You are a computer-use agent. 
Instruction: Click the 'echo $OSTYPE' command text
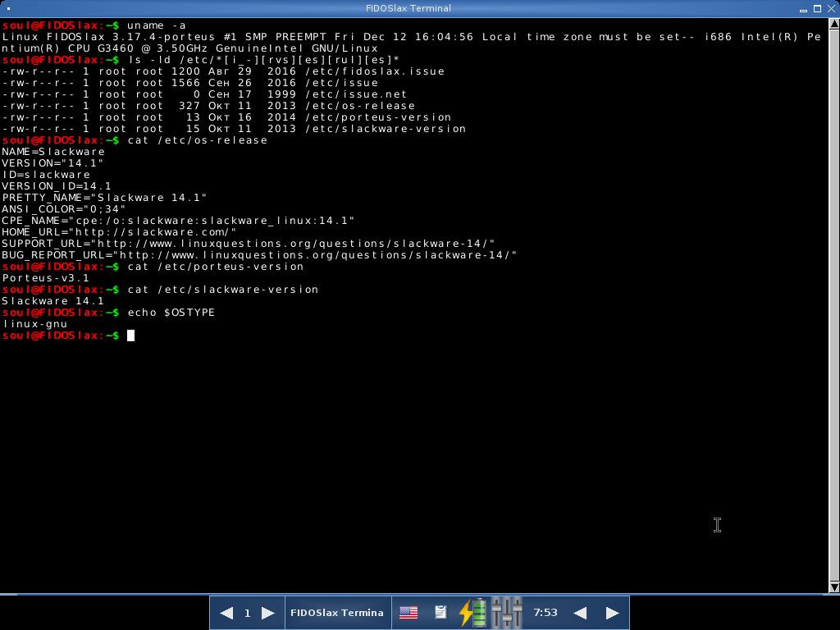(171, 313)
